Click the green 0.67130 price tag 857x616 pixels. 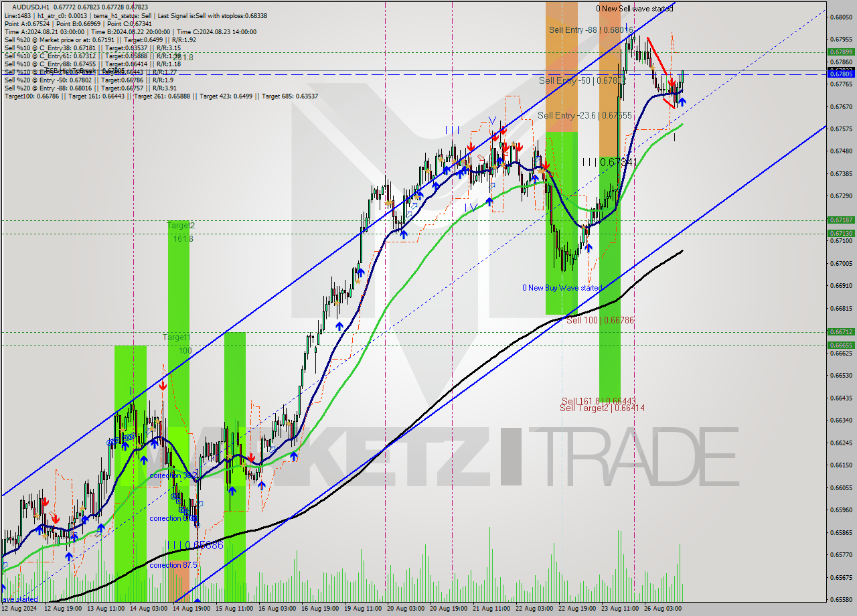[841, 233]
